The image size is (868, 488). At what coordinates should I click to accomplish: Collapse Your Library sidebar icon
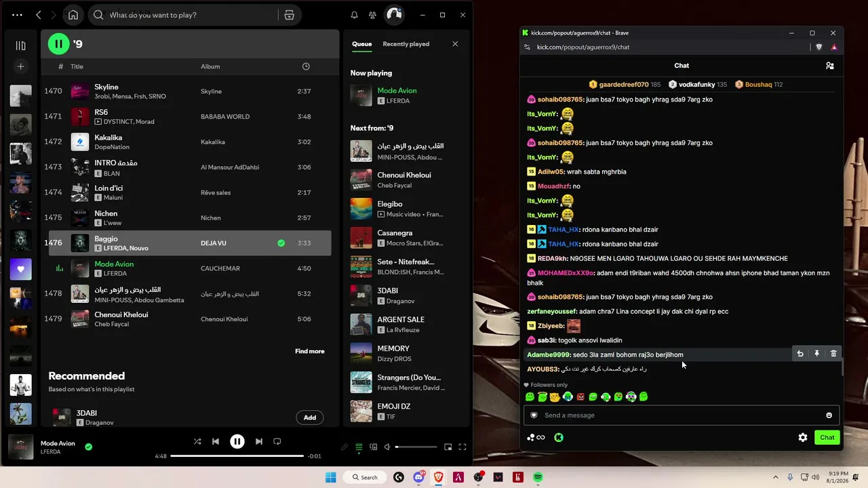coord(20,45)
